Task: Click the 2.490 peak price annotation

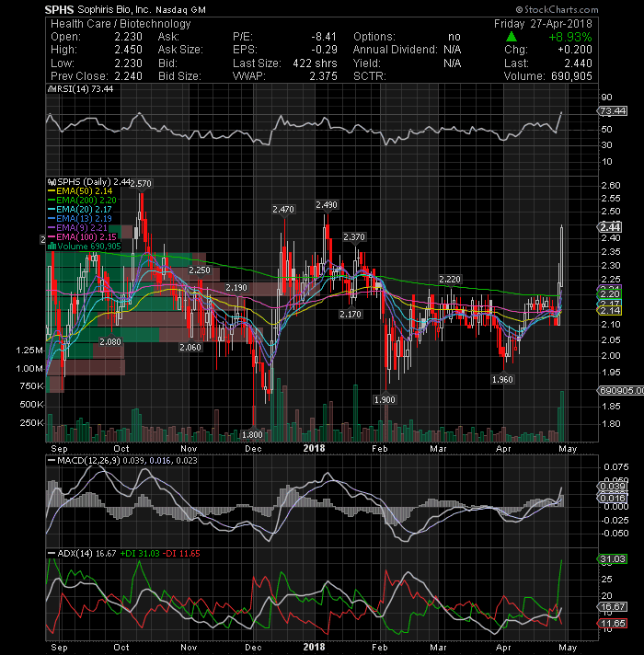Action: (327, 204)
